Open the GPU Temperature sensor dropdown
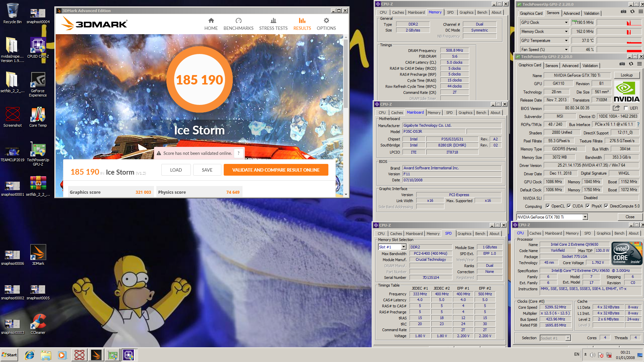This screenshot has width=644, height=362. 566,41
